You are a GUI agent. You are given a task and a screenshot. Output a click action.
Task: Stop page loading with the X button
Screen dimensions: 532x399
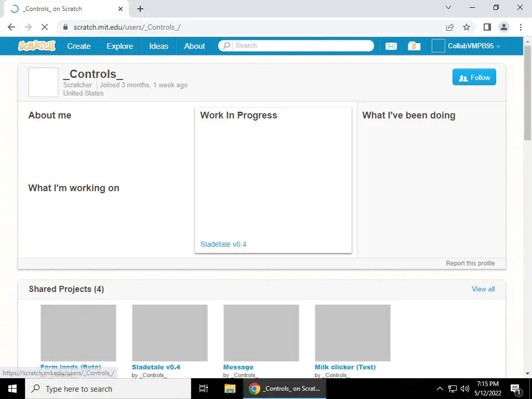click(x=45, y=27)
